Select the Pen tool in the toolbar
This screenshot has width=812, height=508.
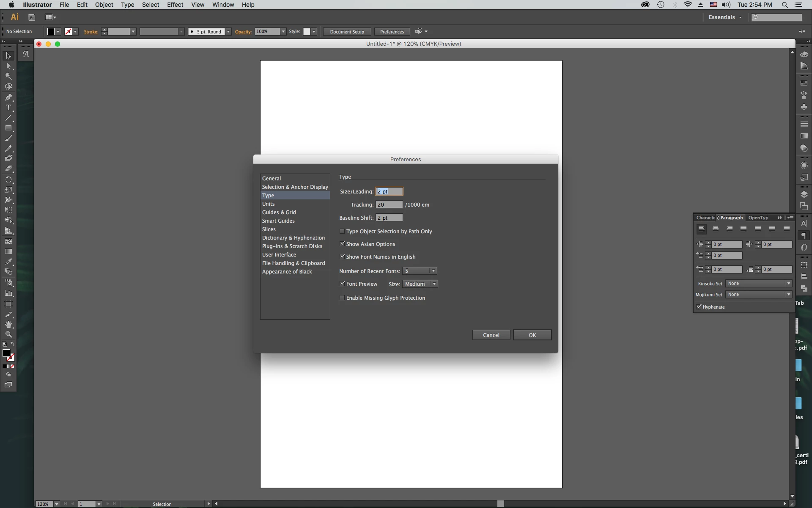8,97
